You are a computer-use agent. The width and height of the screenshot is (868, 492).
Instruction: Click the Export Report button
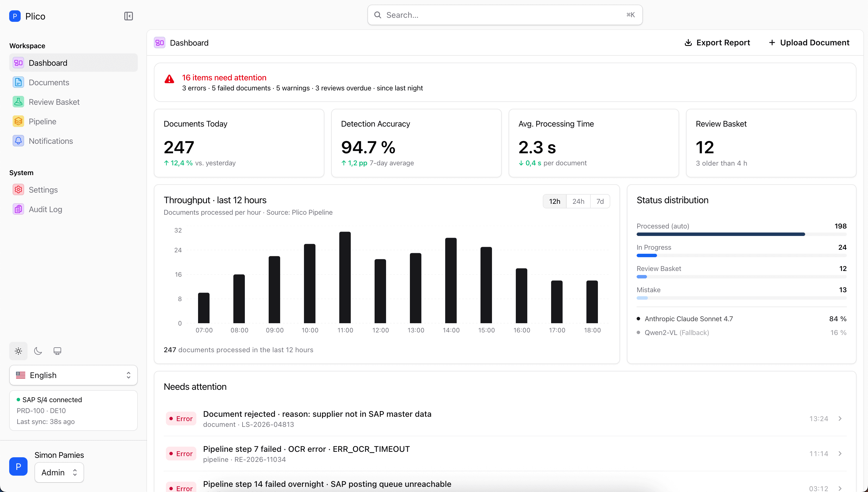[x=717, y=42]
